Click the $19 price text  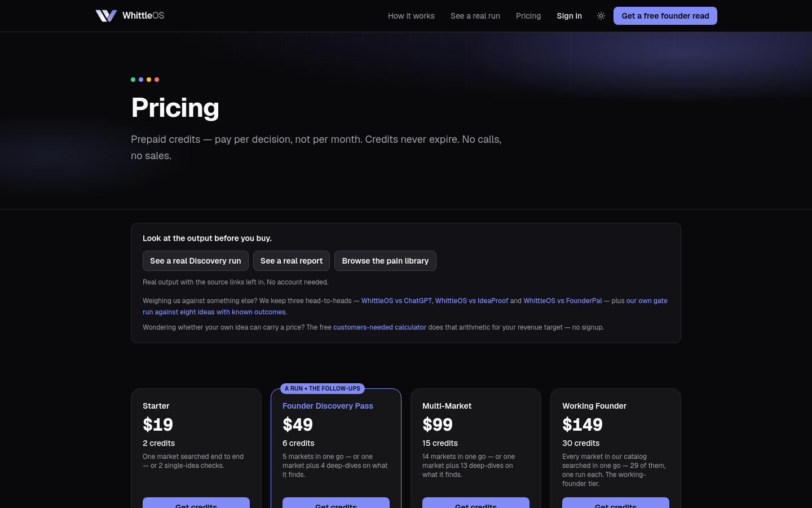pos(158,424)
